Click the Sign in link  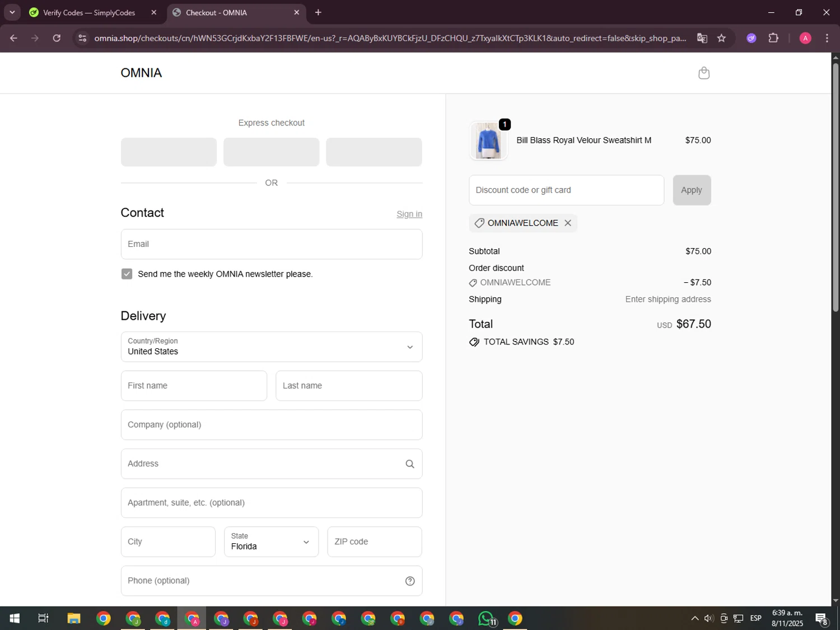pos(409,214)
